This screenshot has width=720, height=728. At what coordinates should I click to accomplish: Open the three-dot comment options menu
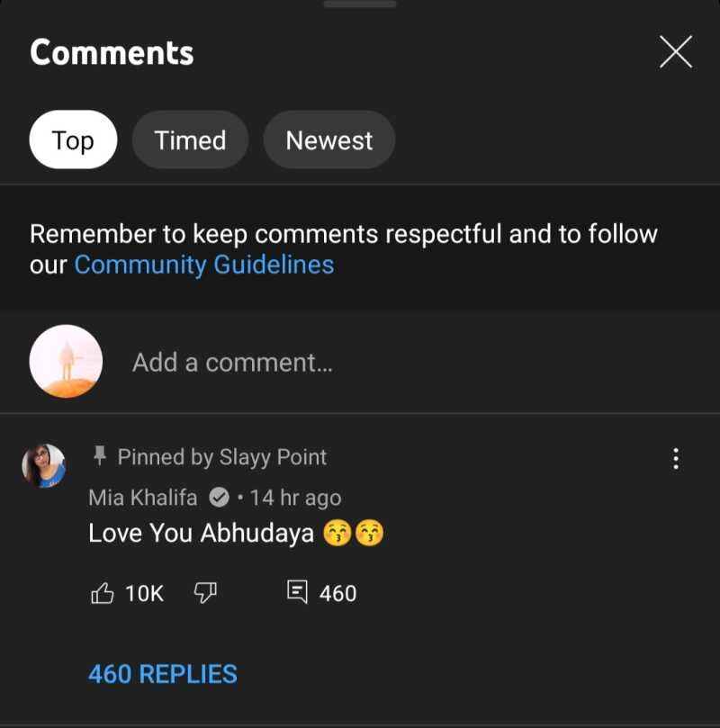coord(676,459)
